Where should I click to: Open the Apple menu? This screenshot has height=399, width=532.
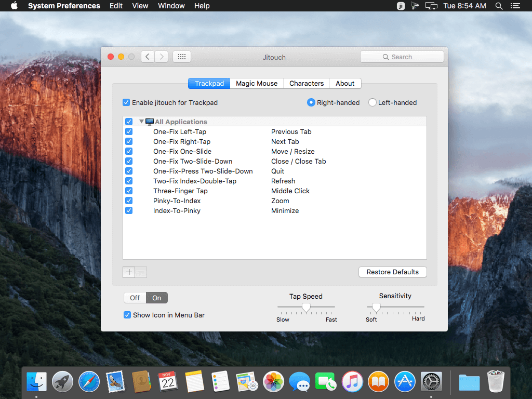(14, 6)
